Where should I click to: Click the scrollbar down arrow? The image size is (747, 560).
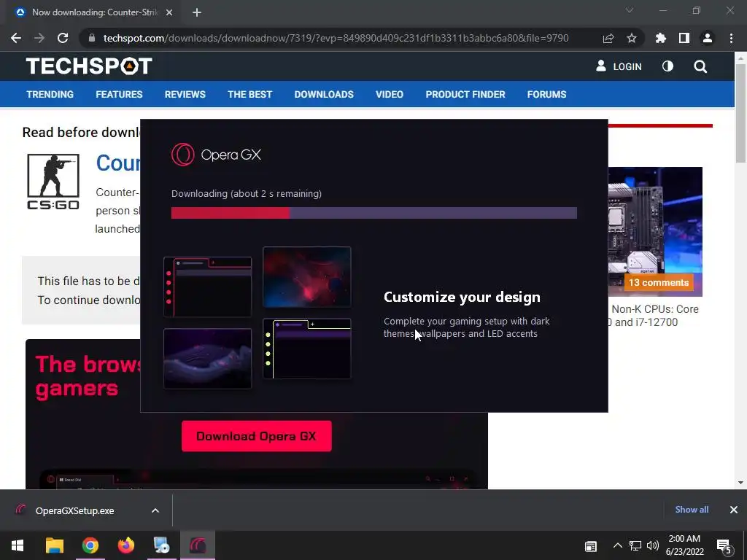(740, 483)
